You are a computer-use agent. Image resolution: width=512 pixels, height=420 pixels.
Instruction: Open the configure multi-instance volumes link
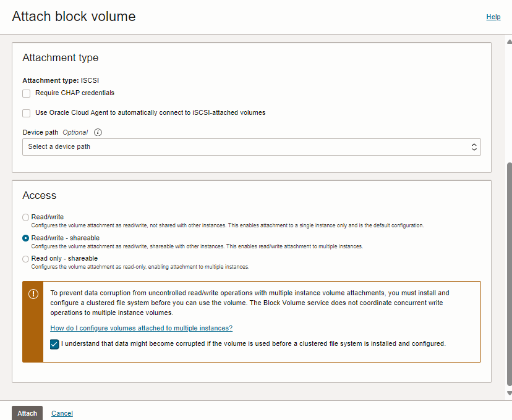click(141, 328)
